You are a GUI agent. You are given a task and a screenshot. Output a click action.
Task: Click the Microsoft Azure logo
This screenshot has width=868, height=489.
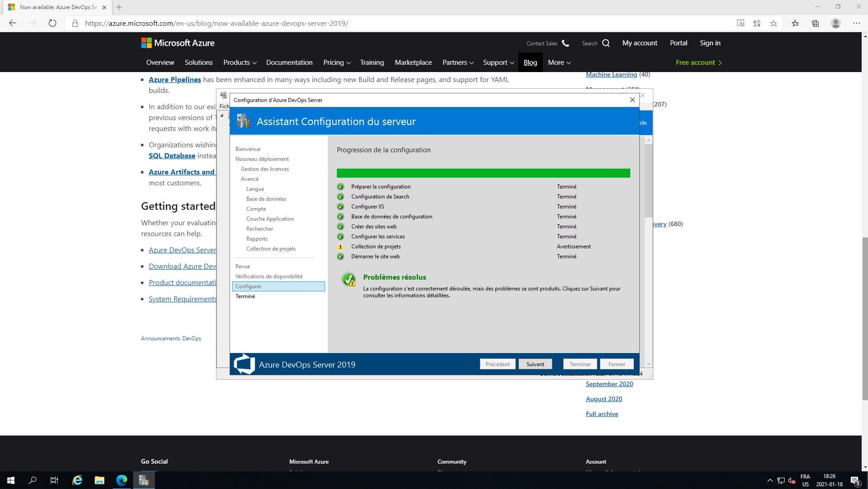click(x=178, y=43)
